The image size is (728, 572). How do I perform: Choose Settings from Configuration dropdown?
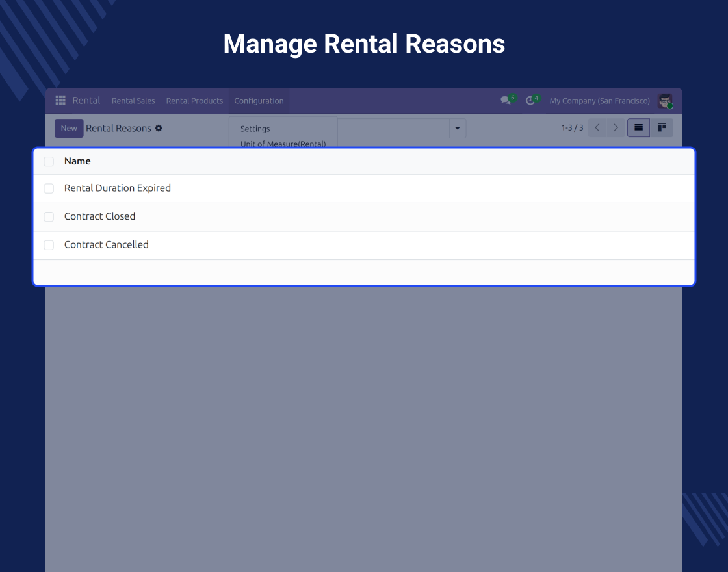pos(255,129)
